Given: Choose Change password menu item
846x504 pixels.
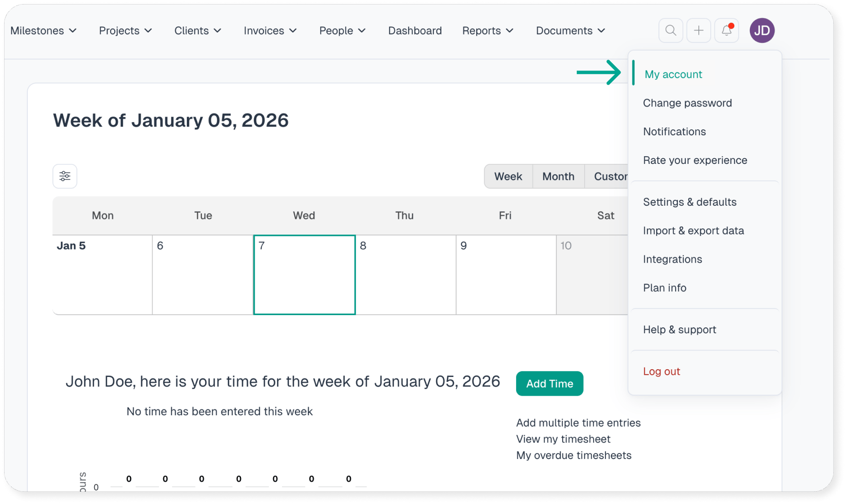Looking at the screenshot, I should tap(687, 103).
